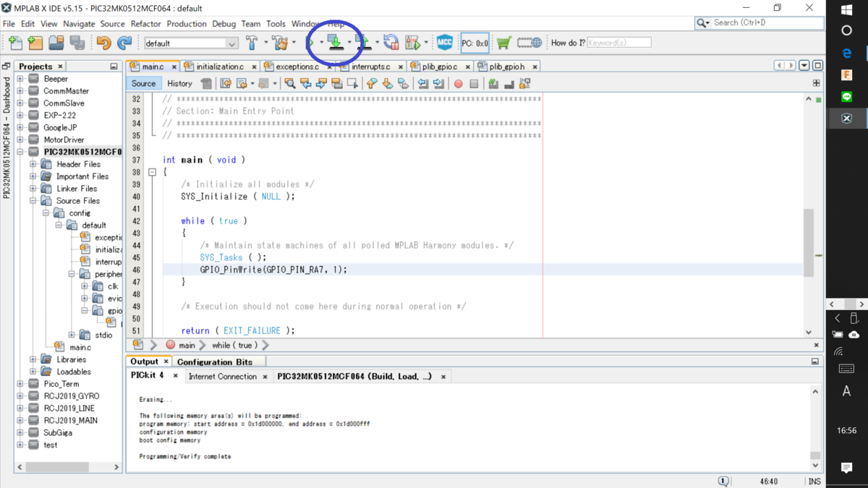Click the Search magnifier icon in the top-right search box
This screenshot has width=868, height=488.
(x=702, y=23)
